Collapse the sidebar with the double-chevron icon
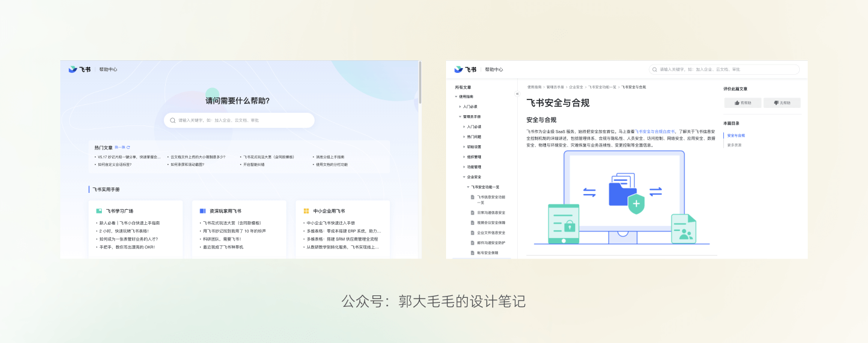Viewport: 868px width, 343px height. click(x=517, y=94)
